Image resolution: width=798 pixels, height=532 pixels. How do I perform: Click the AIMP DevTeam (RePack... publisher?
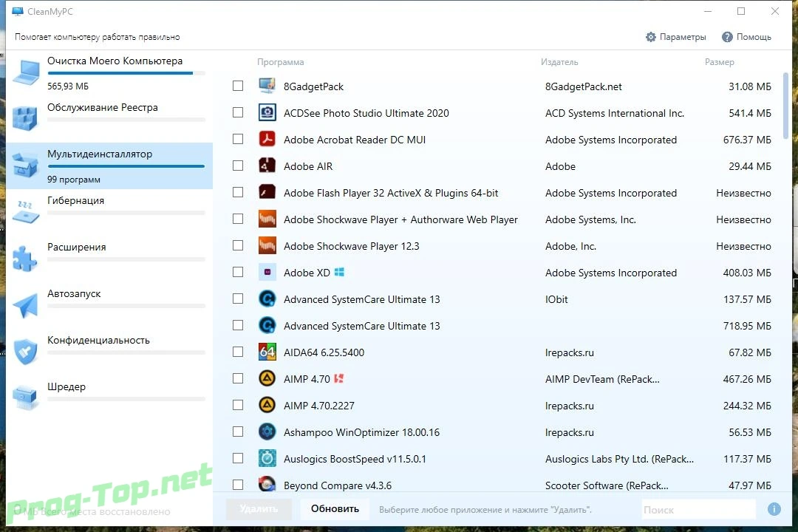tap(602, 379)
